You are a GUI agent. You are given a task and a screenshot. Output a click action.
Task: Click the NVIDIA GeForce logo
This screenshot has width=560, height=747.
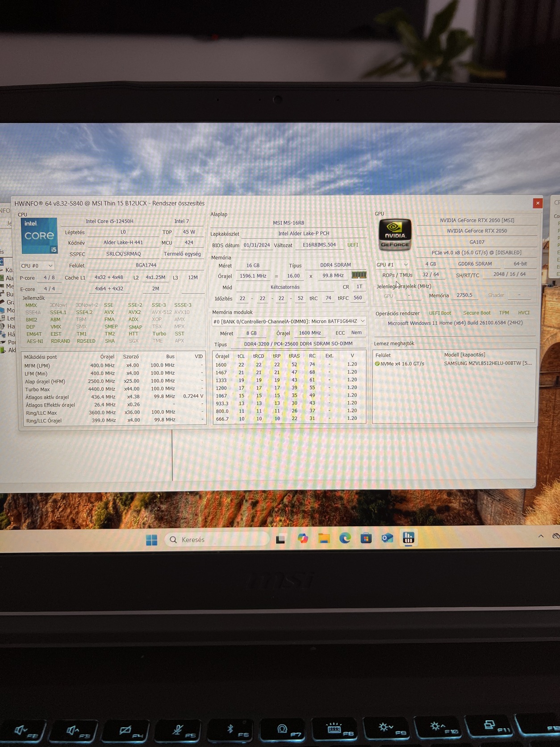(x=395, y=235)
